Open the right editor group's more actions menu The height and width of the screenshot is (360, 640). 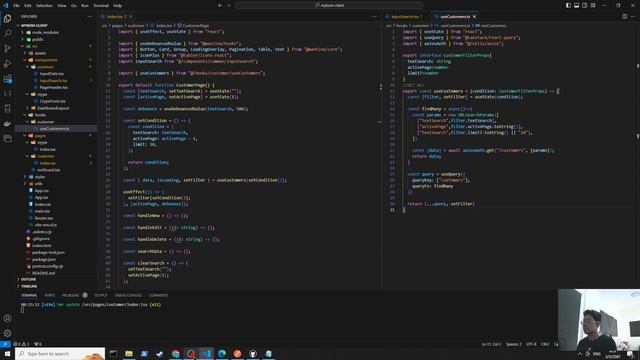click(633, 17)
